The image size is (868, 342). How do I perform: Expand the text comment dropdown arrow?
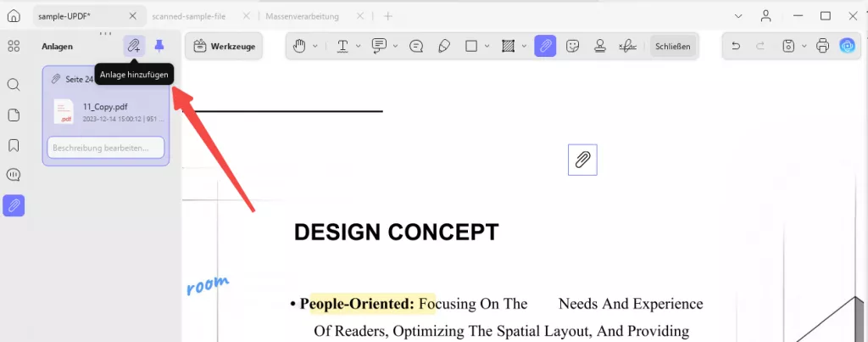pos(395,46)
